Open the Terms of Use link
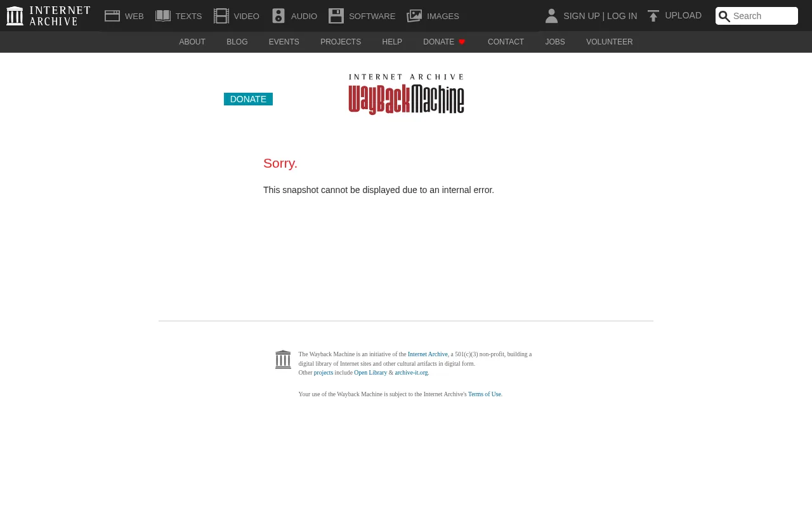The height and width of the screenshot is (508, 812). pyautogui.click(x=484, y=394)
